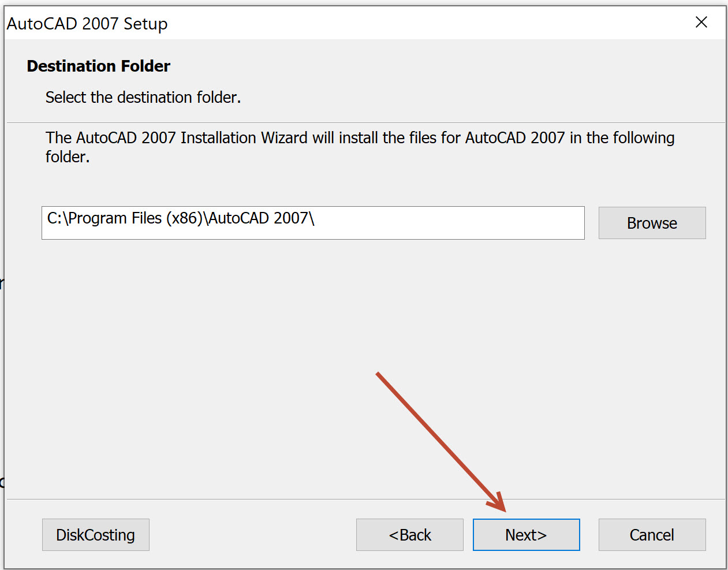Cancel the AutoCAD 2007 installation
This screenshot has height=570, width=728.
(x=651, y=534)
